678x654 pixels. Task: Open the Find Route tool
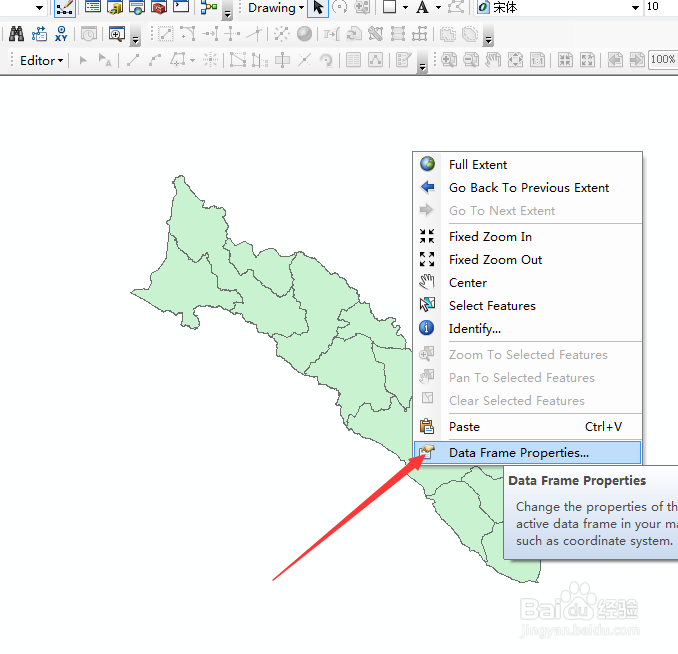click(x=39, y=34)
